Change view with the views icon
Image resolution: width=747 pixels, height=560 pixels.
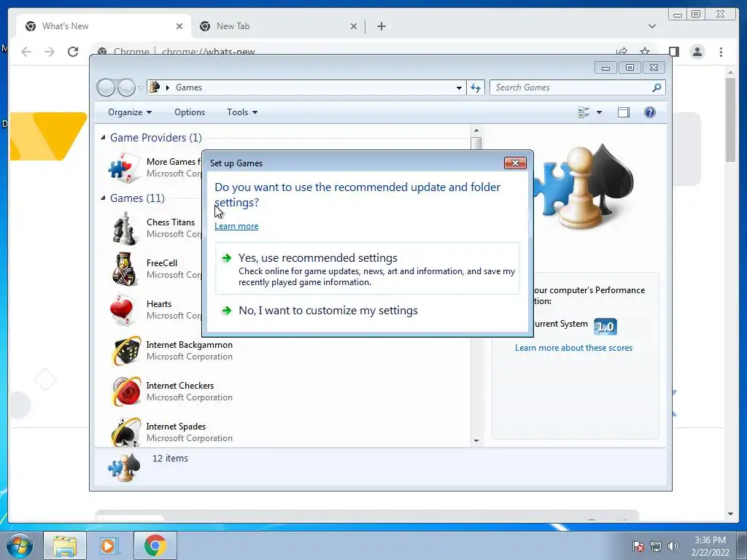click(x=583, y=112)
